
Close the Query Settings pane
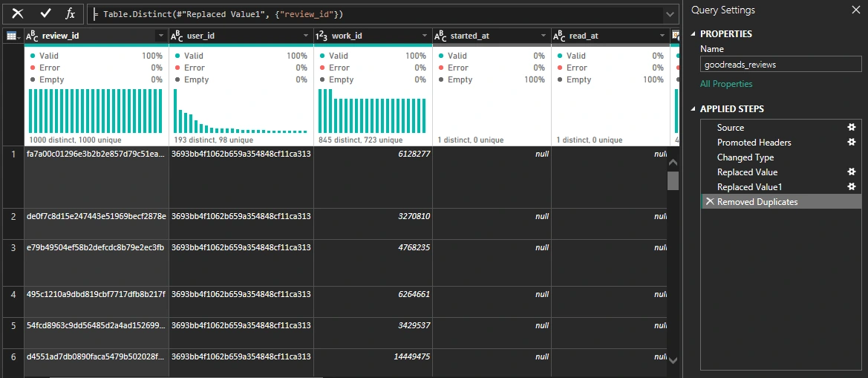(x=855, y=10)
